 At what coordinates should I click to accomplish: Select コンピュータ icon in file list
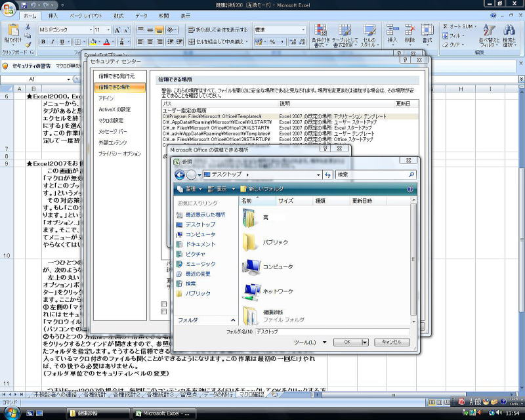[x=252, y=266]
